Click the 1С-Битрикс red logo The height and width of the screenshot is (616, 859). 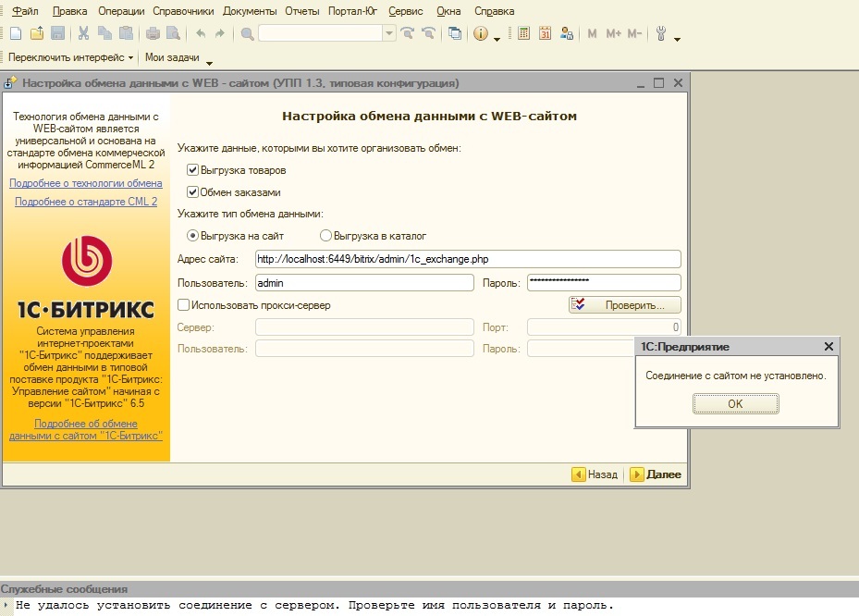point(87,261)
